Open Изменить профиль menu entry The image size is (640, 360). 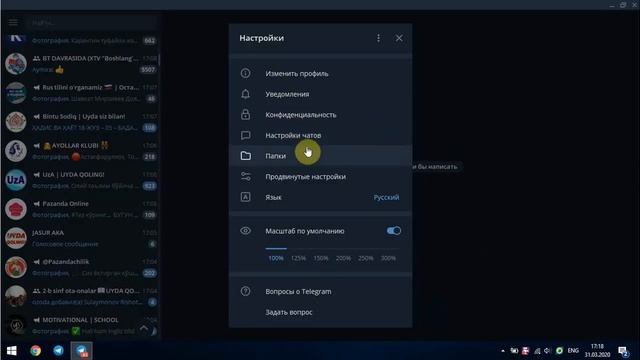(320, 73)
